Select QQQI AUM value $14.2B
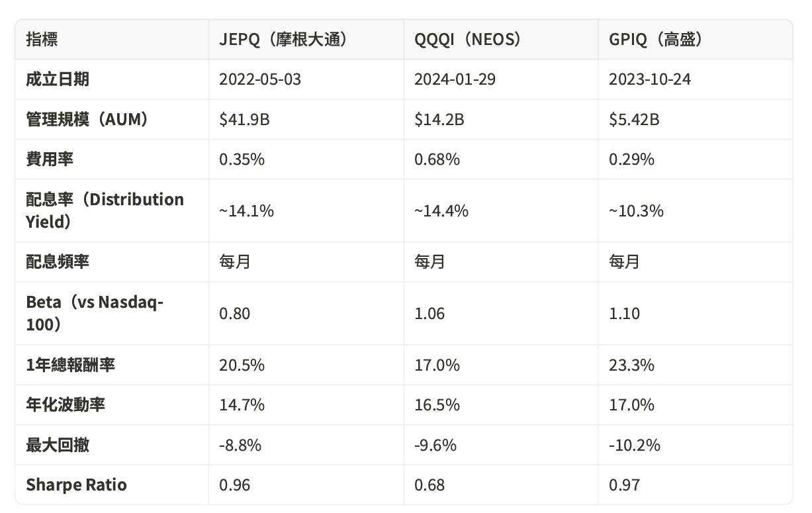 [x=439, y=119]
